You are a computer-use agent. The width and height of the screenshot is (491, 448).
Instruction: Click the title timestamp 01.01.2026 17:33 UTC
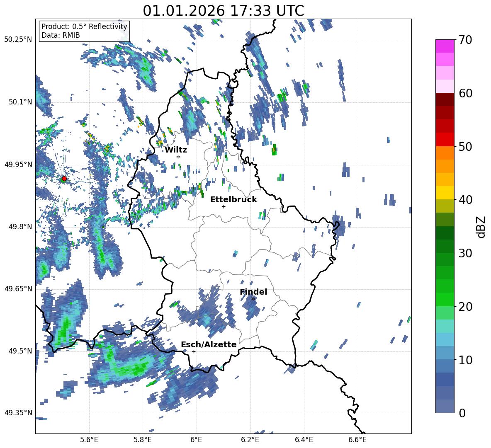(223, 11)
